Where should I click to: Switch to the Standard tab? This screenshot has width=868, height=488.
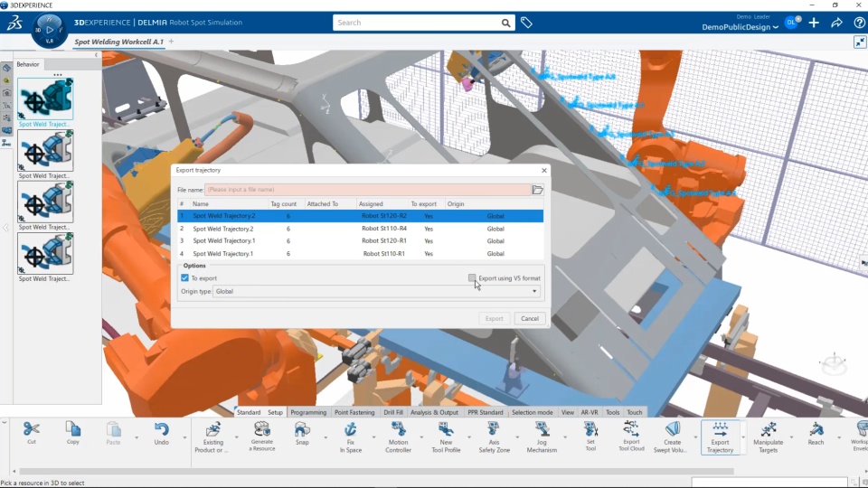point(249,412)
